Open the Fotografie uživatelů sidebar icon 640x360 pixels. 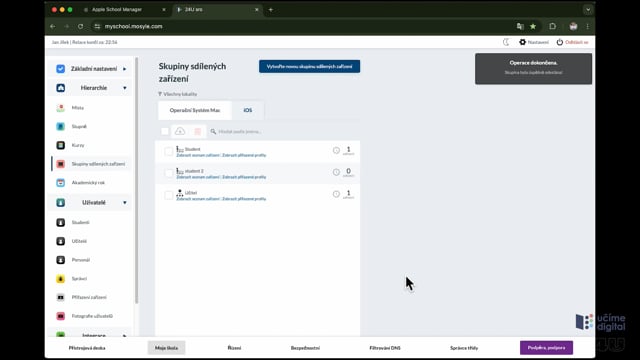pyautogui.click(x=60, y=316)
